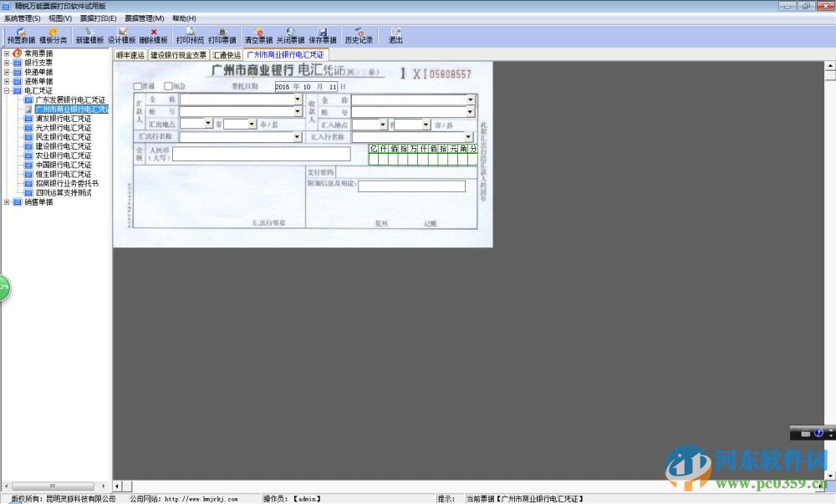Click tree panel horizontal scrollbar

[x=54, y=486]
